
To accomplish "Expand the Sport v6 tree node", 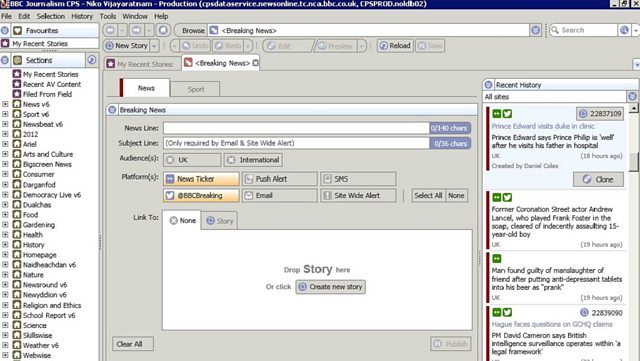I will coord(5,114).
